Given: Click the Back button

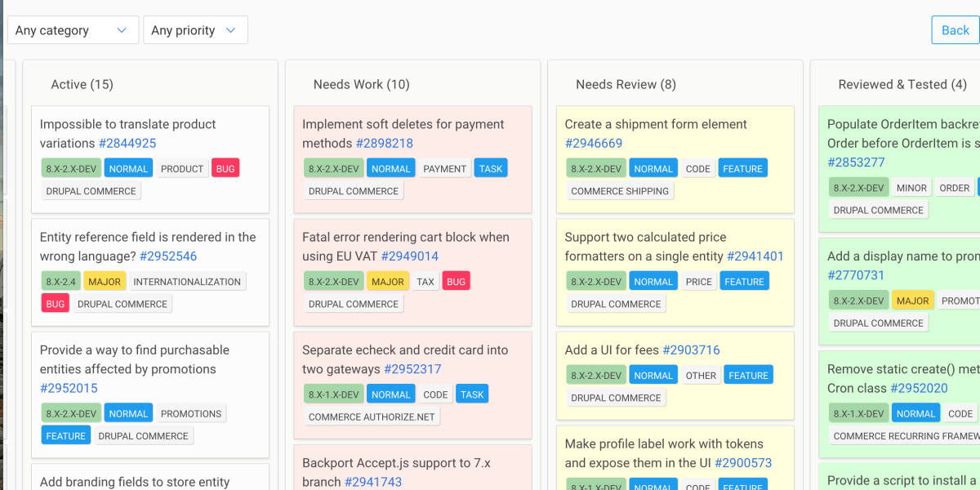Looking at the screenshot, I should (x=955, y=29).
